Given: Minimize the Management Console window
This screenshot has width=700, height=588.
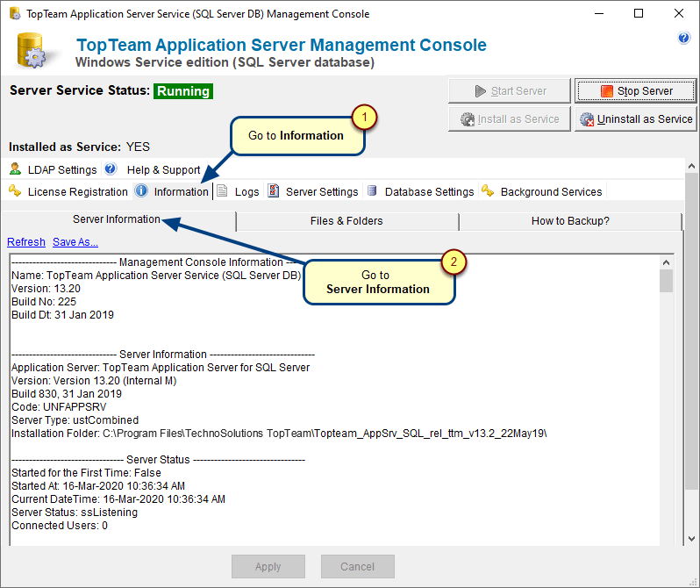Looking at the screenshot, I should 598,13.
